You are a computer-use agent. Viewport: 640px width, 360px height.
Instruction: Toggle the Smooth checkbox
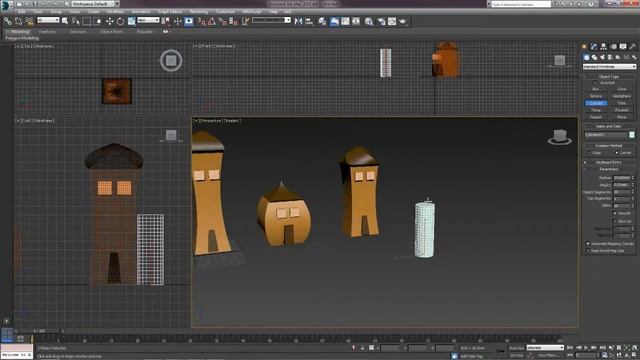tap(615, 213)
